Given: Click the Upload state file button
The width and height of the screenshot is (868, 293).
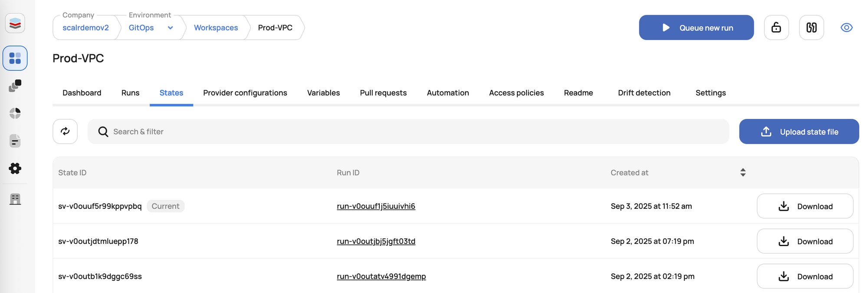Looking at the screenshot, I should [x=799, y=132].
